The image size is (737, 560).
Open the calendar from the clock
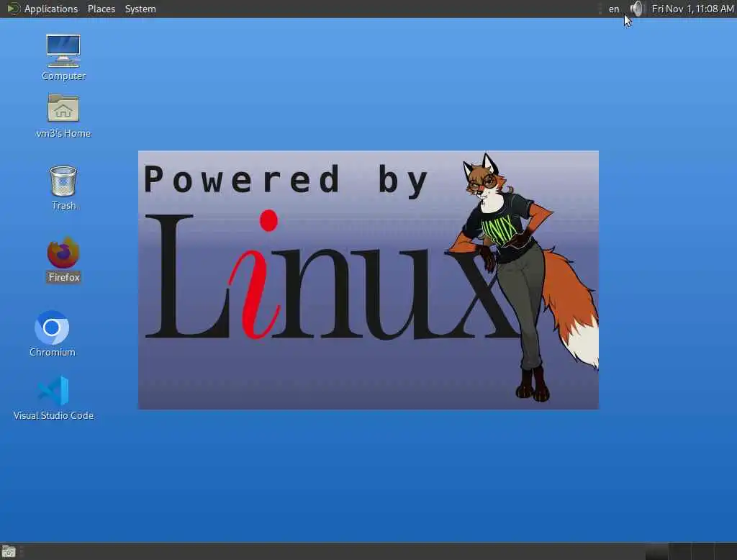(x=693, y=9)
